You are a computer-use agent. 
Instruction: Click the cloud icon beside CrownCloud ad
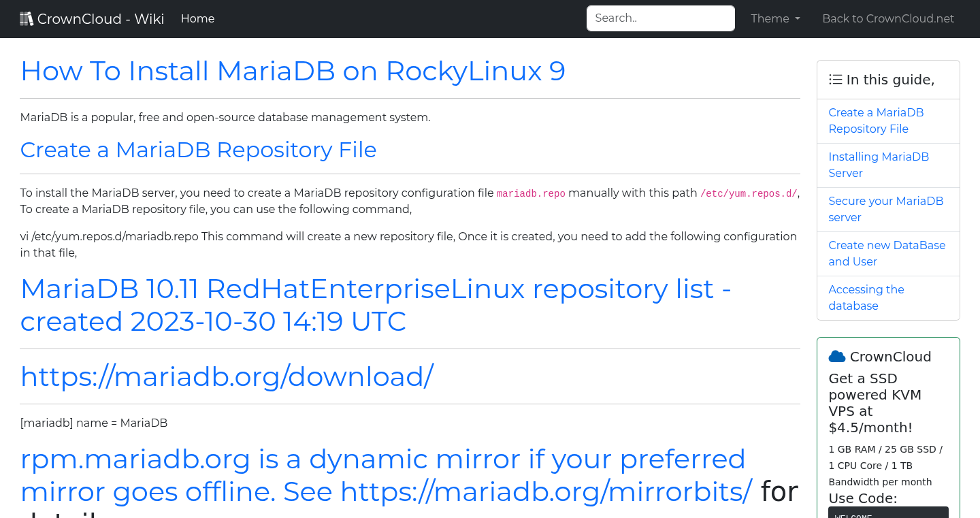[836, 355]
